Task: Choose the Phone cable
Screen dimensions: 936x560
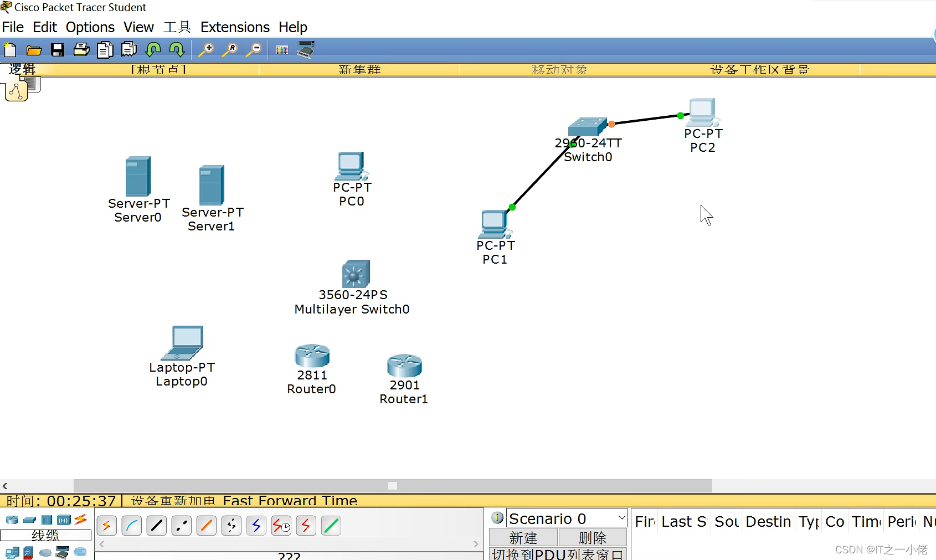Action: pos(232,525)
